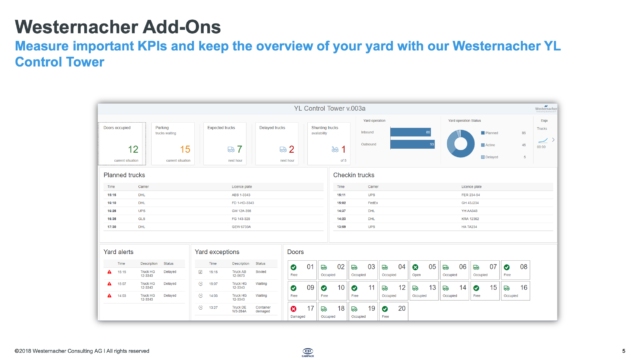
Task: Select the truck icon on door 03
Action: 354,267
